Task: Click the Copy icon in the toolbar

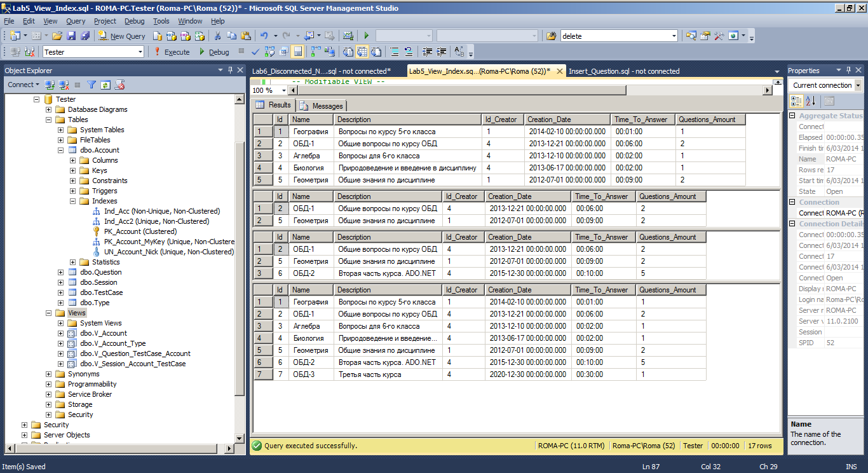Action: click(x=231, y=36)
